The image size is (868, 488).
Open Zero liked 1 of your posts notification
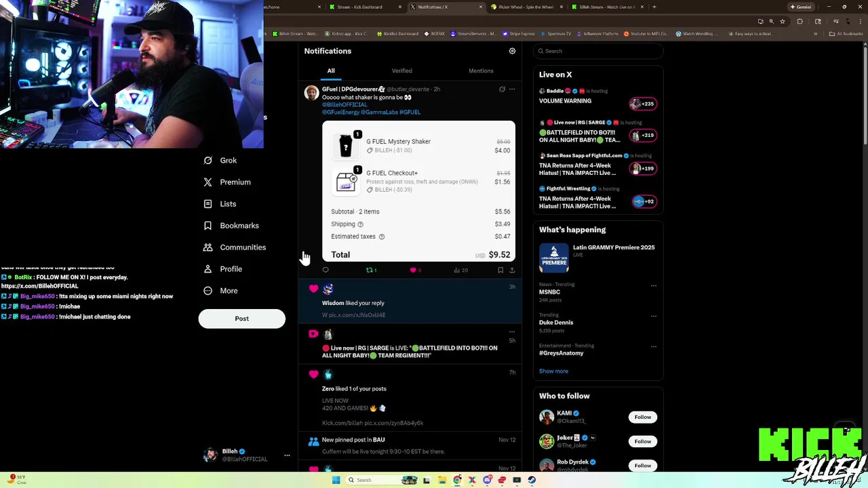[x=410, y=398]
